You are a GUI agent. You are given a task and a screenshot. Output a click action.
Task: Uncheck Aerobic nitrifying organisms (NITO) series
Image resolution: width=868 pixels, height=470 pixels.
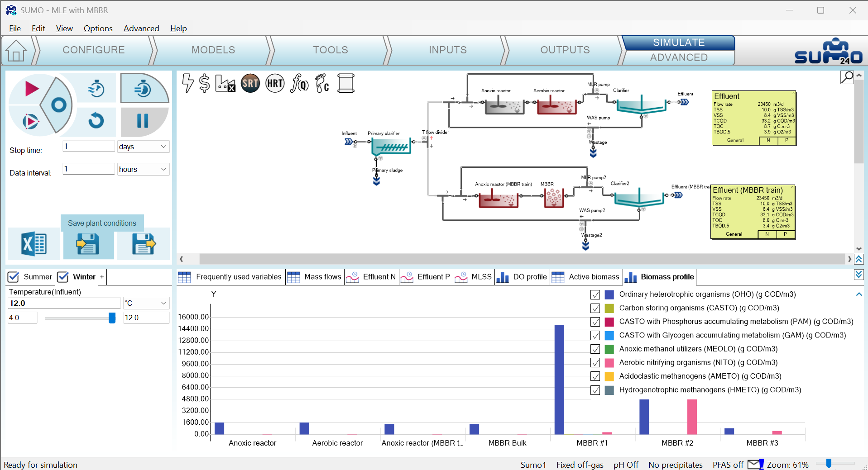tap(595, 362)
